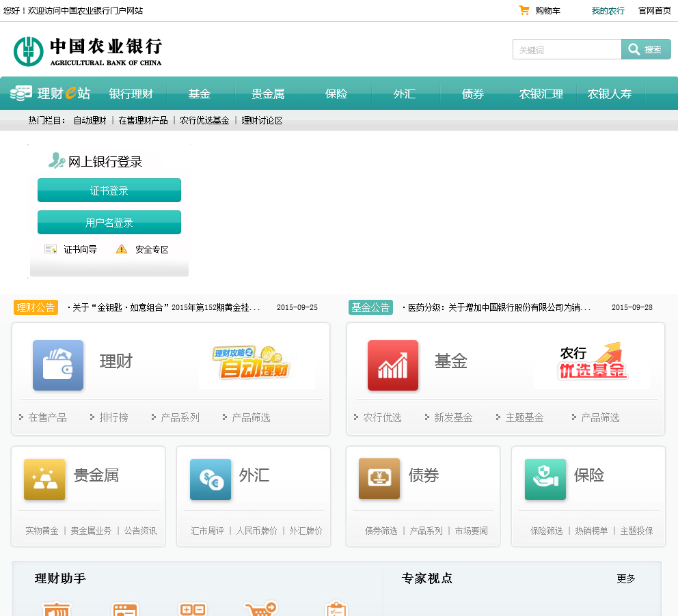The image size is (678, 616).
Task: Click the Agricultural Bank of China logo
Action: point(87,51)
